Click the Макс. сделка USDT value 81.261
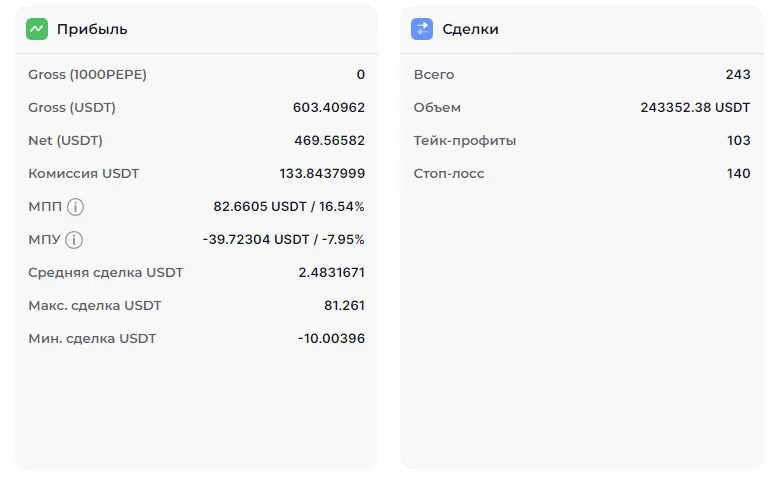 [340, 305]
